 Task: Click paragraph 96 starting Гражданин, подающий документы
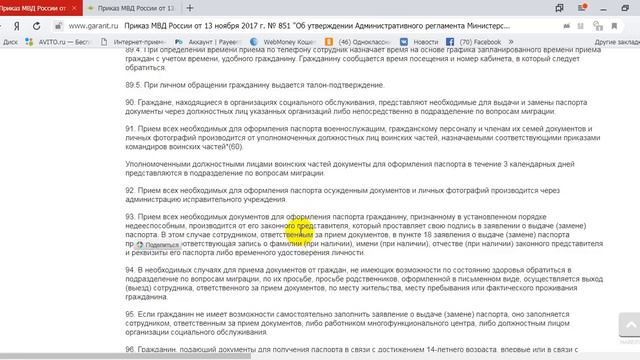pos(351,349)
